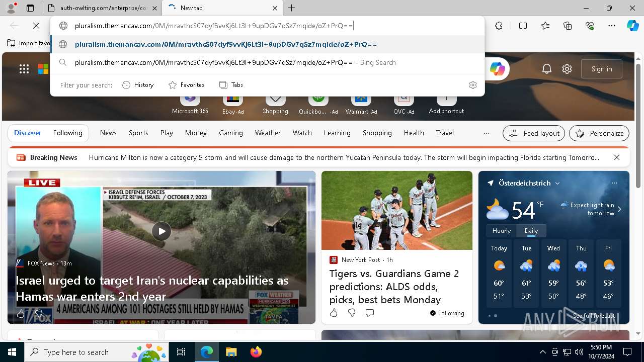
Task: Open the Feed layout options
Action: (x=534, y=133)
